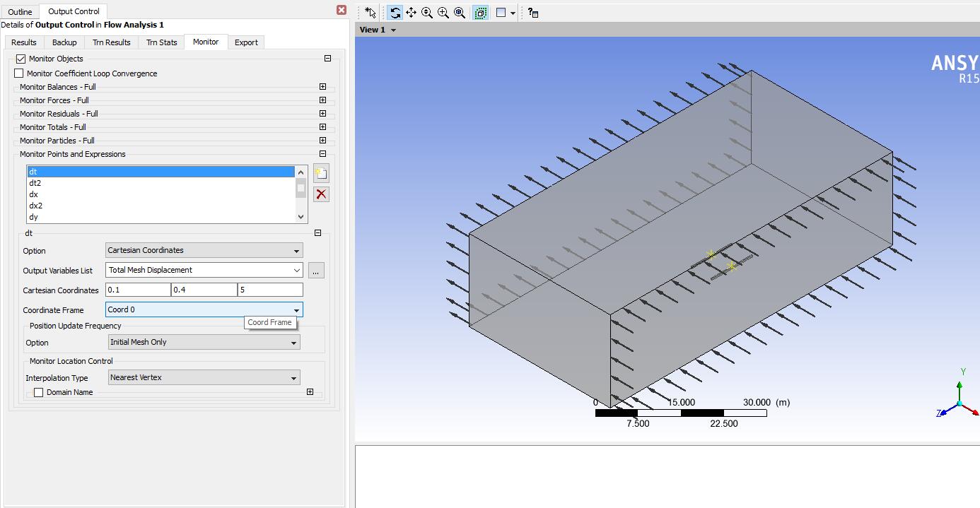Click Fit View magnifier icon
The width and height of the screenshot is (980, 508).
460,13
